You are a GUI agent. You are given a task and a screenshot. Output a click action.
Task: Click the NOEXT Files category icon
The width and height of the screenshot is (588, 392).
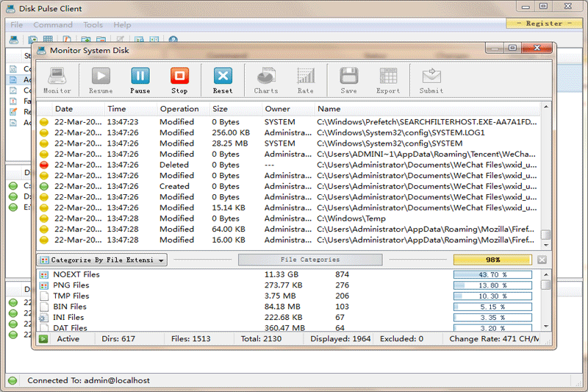coord(44,274)
